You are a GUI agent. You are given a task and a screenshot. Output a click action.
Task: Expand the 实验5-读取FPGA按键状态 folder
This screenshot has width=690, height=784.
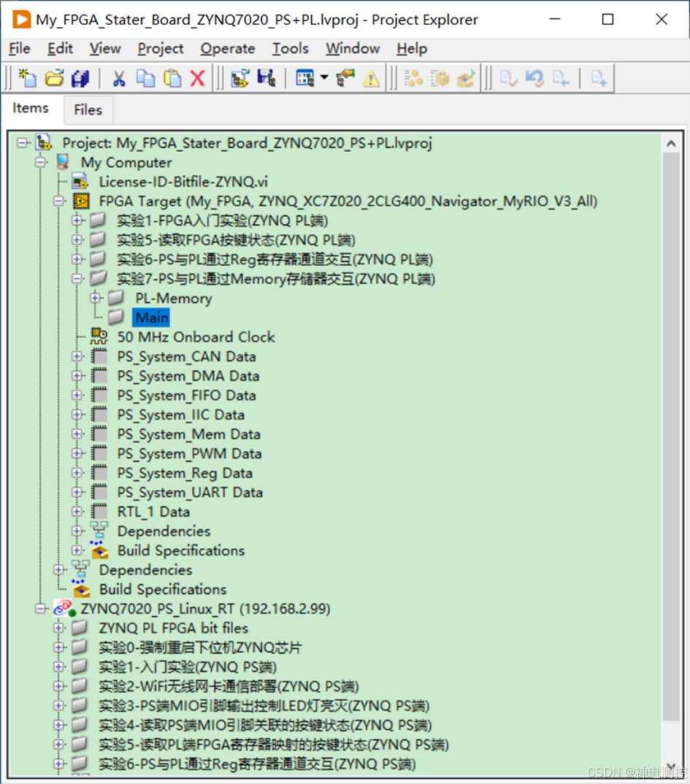click(77, 239)
